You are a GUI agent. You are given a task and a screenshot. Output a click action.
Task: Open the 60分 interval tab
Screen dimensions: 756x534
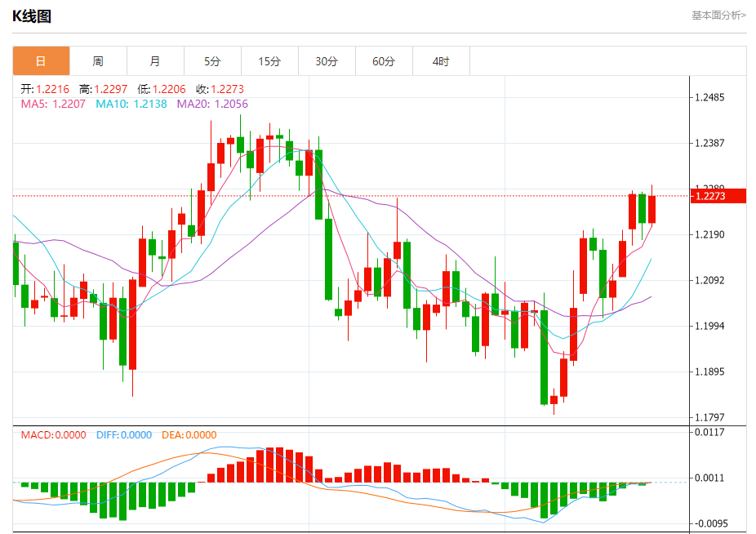(x=384, y=61)
